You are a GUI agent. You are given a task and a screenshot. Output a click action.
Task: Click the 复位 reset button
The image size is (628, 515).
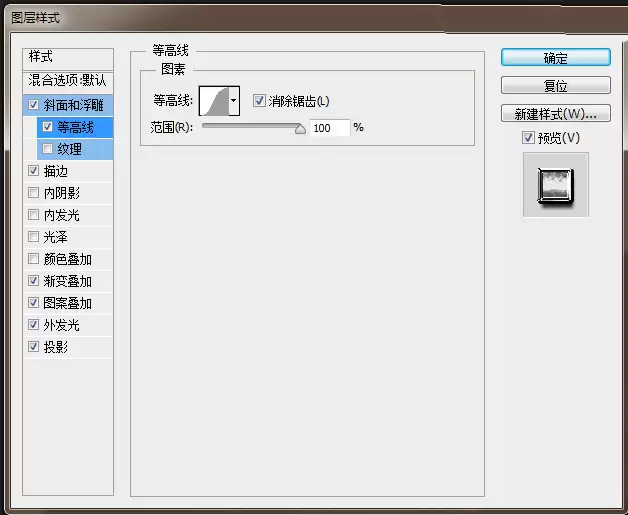point(556,85)
